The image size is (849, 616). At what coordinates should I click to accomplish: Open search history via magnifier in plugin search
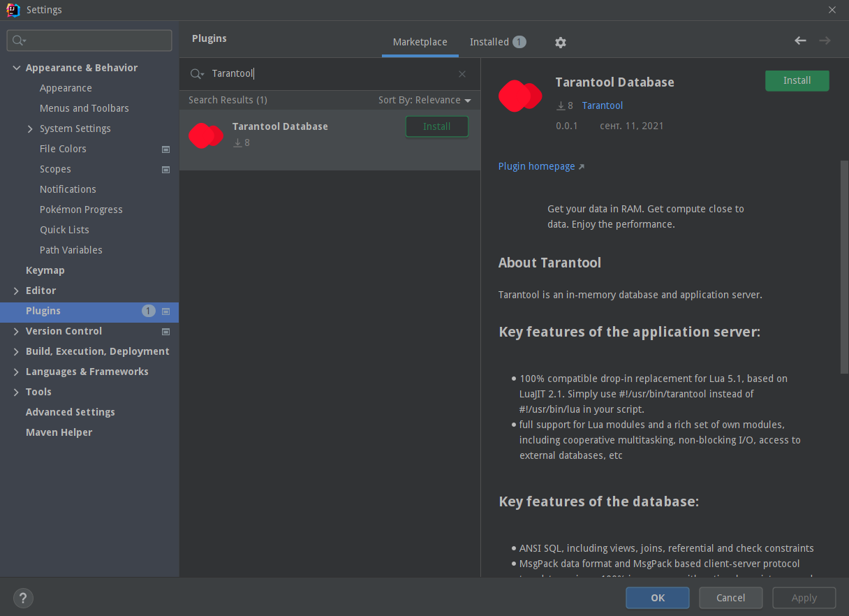tap(197, 74)
